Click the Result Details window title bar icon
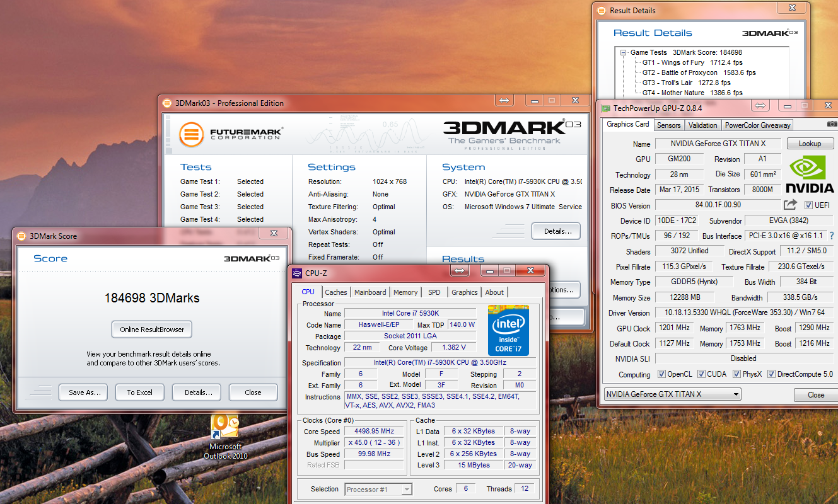 click(602, 11)
